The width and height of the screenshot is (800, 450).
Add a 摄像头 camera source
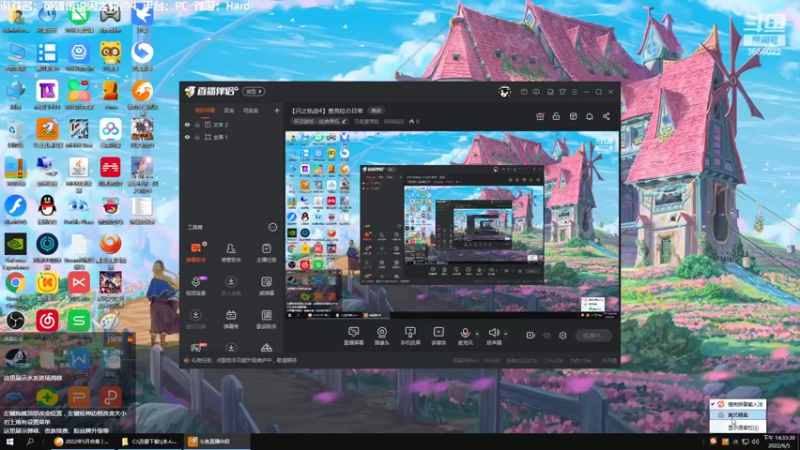tap(382, 336)
